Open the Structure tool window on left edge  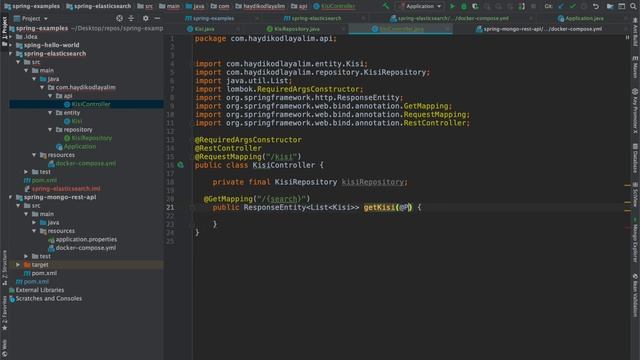click(x=4, y=267)
